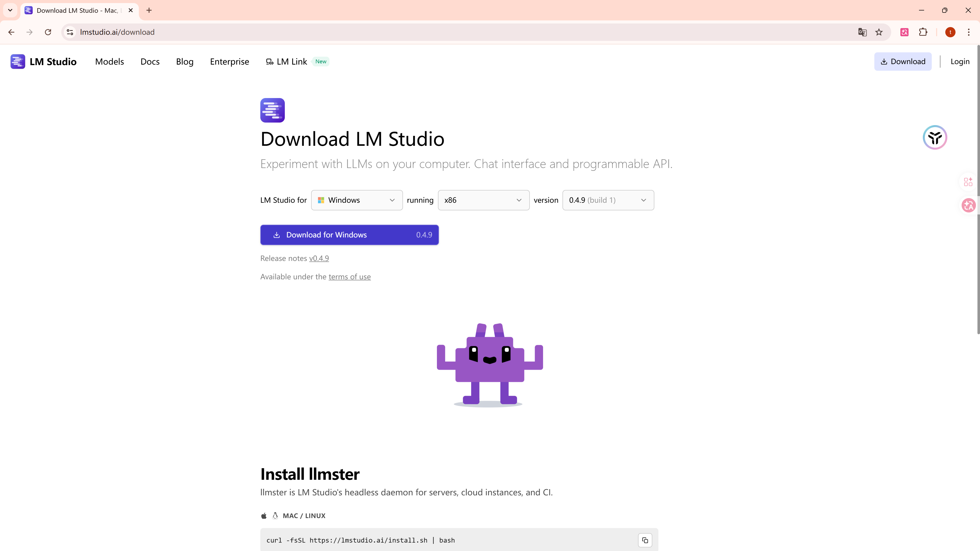Copy the curl install command
This screenshot has height=551, width=980.
(x=645, y=540)
